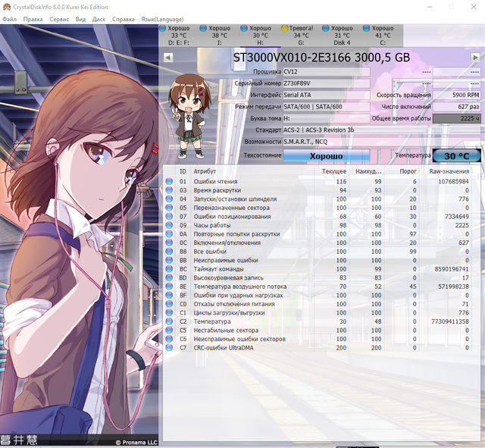Go to previous disk arrow
The image size is (485, 448).
(x=168, y=58)
